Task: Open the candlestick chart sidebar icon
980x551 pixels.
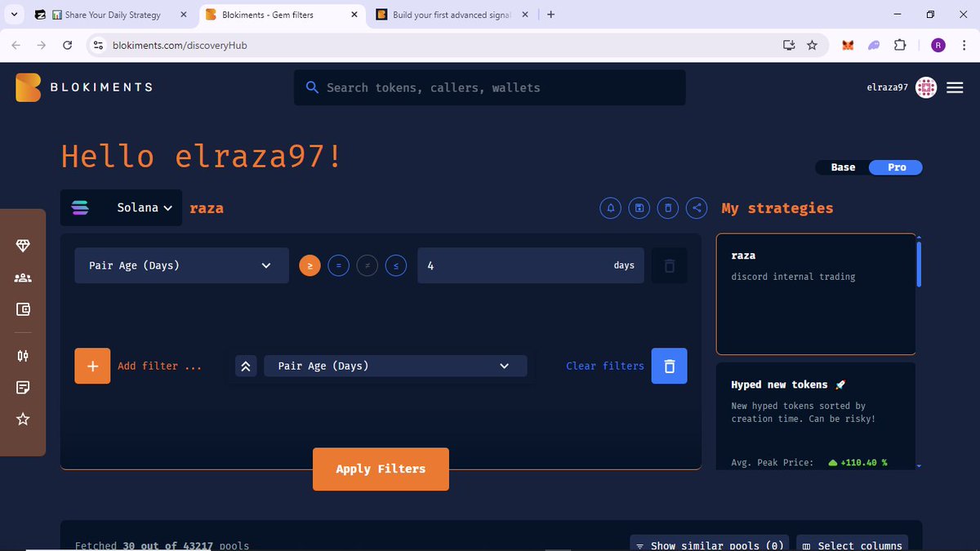Action: [x=23, y=355]
